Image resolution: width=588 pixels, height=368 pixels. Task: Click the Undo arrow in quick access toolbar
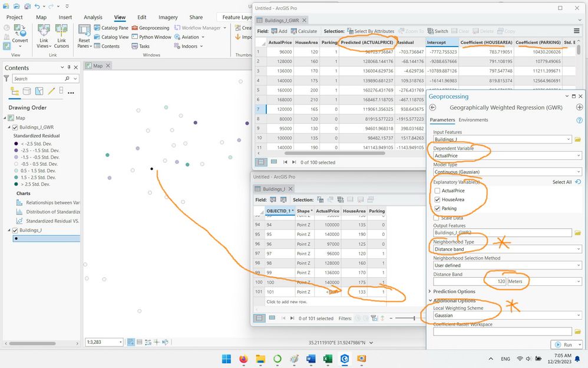(37, 6)
